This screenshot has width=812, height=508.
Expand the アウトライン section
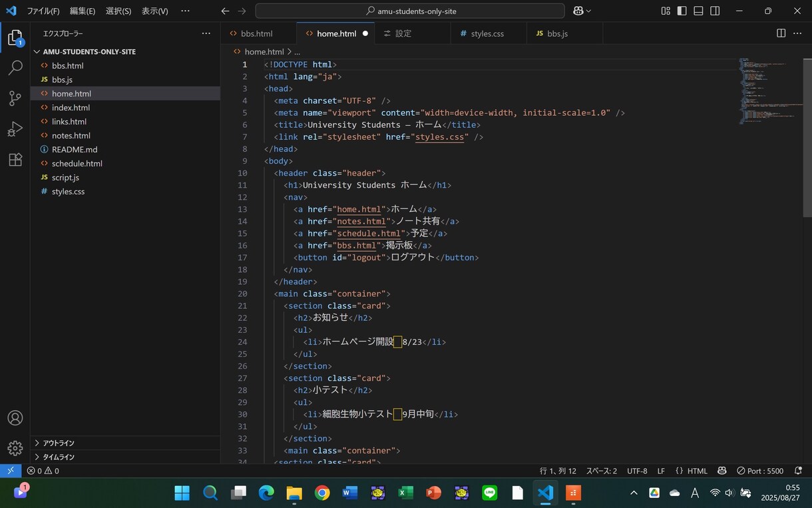coord(125,443)
